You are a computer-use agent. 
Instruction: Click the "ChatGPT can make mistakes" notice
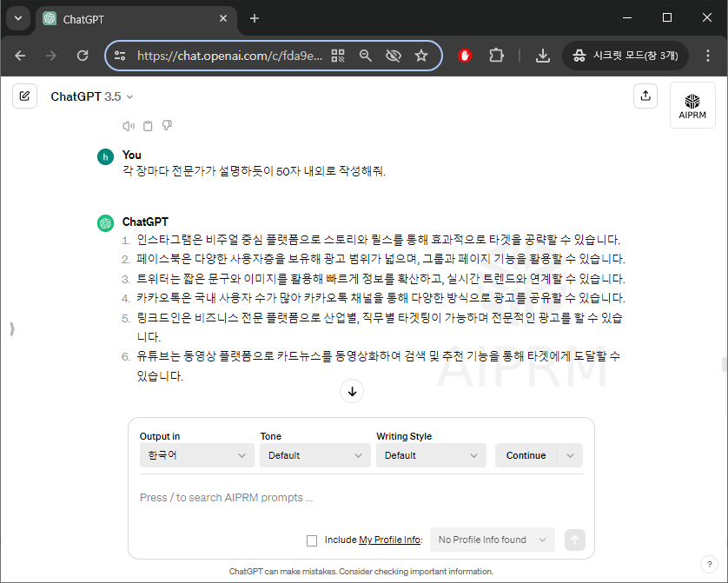tap(361, 572)
